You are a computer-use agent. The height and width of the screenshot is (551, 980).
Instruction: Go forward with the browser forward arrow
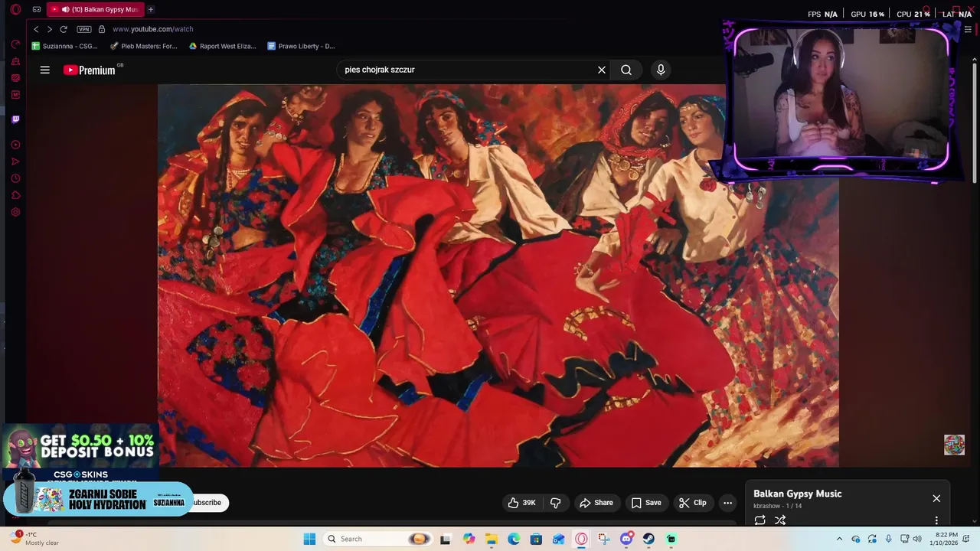point(50,29)
